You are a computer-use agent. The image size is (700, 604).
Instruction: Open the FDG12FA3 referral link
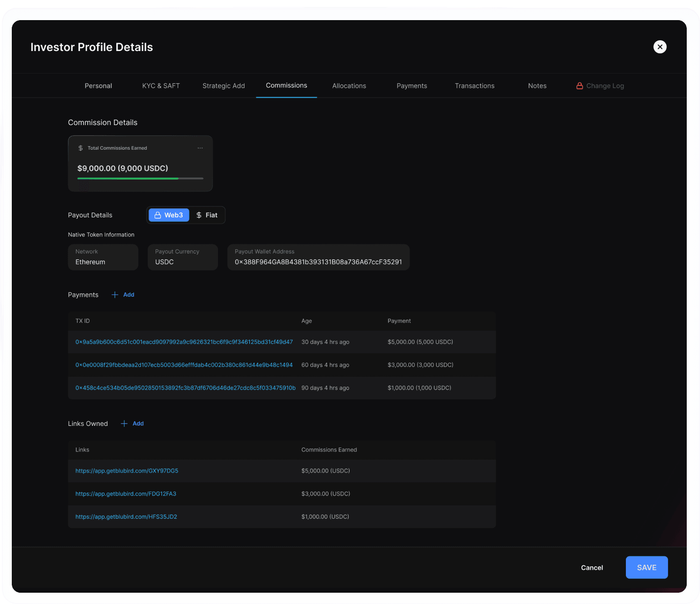[x=126, y=494]
